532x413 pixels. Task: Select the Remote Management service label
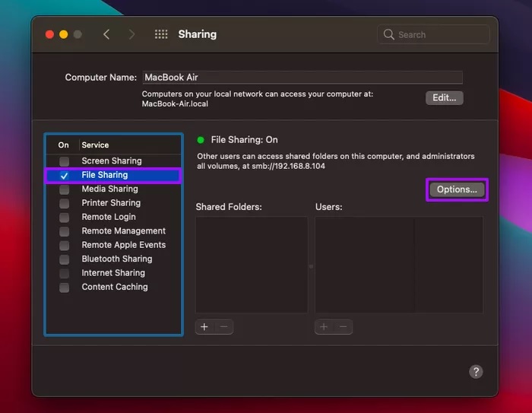(123, 231)
